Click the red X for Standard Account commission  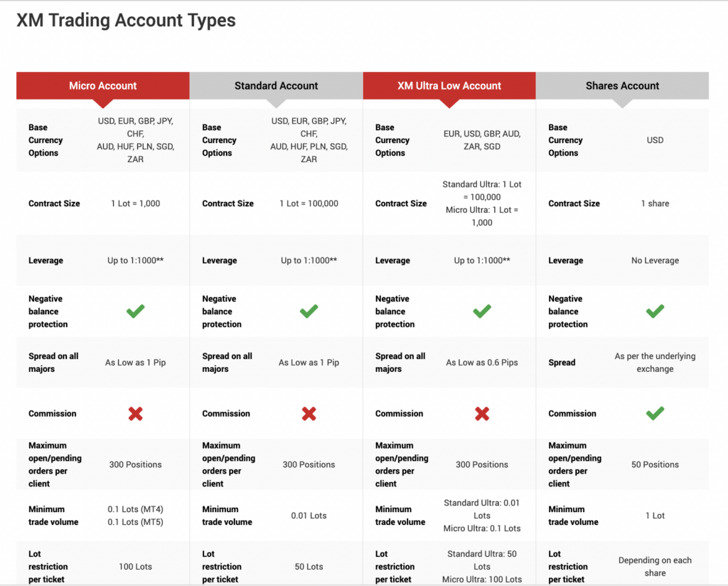pos(309,413)
